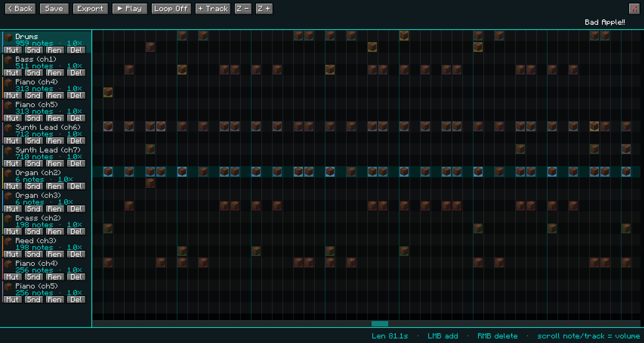The image size is (644, 343).
Task: Mute the Drums track
Action: click(x=13, y=50)
